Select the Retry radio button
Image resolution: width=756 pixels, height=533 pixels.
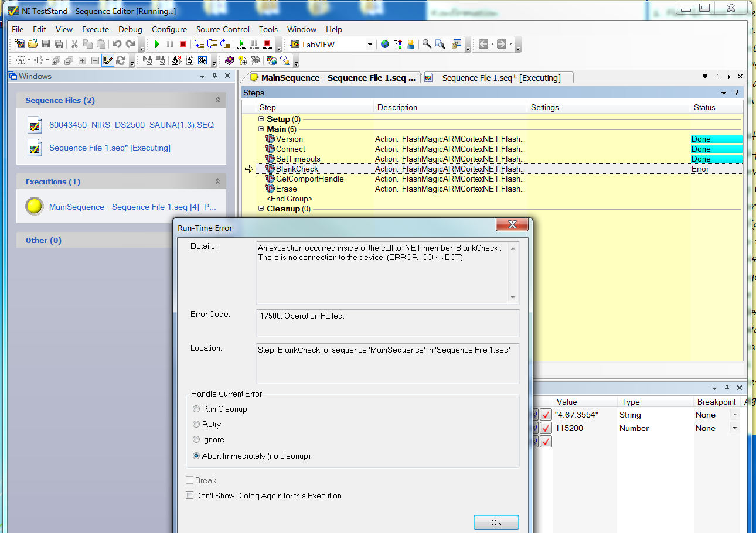tap(196, 424)
